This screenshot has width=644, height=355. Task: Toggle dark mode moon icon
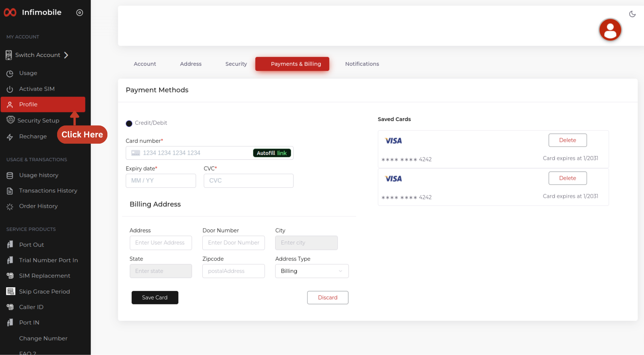pyautogui.click(x=632, y=14)
